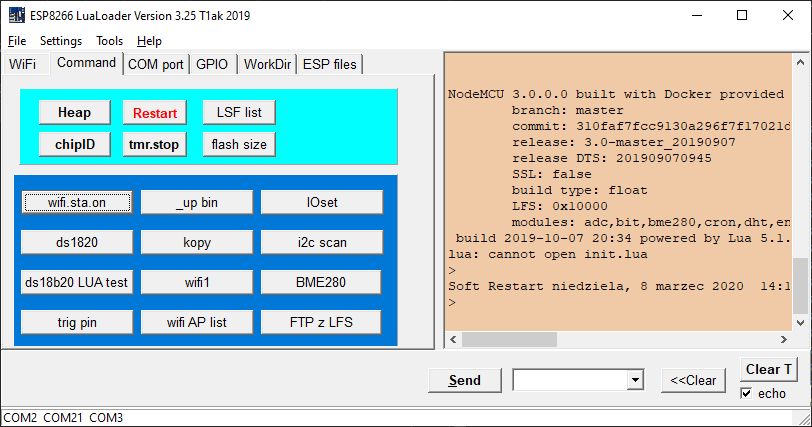
Task: Open the ESP files tab
Action: point(329,65)
